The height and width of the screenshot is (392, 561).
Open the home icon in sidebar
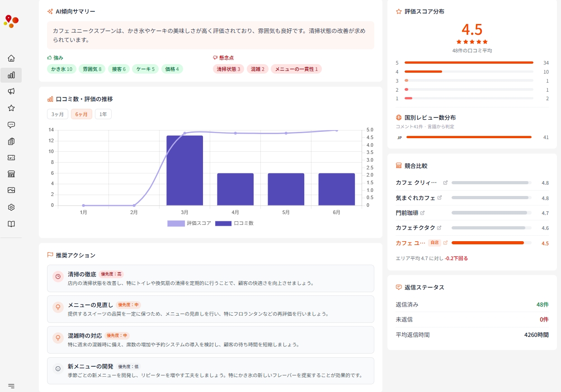[x=11, y=58]
